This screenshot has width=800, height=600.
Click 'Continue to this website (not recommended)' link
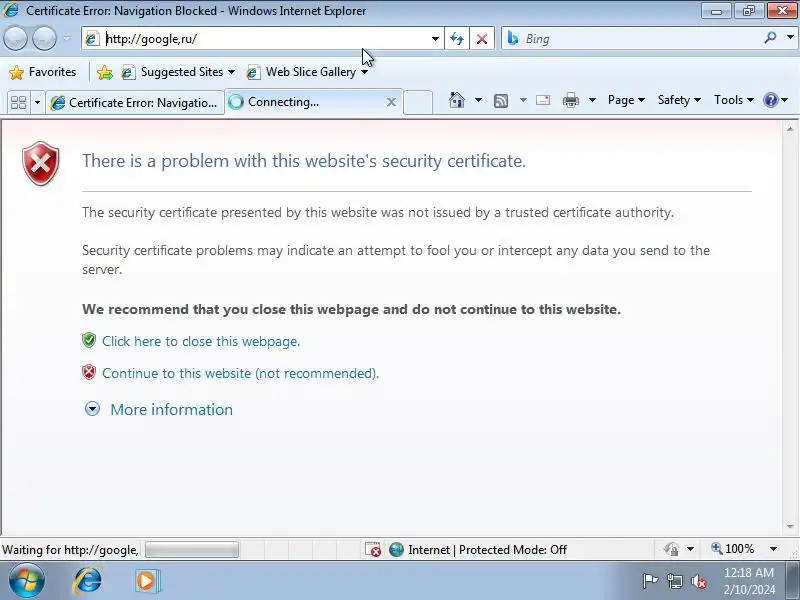(x=240, y=373)
